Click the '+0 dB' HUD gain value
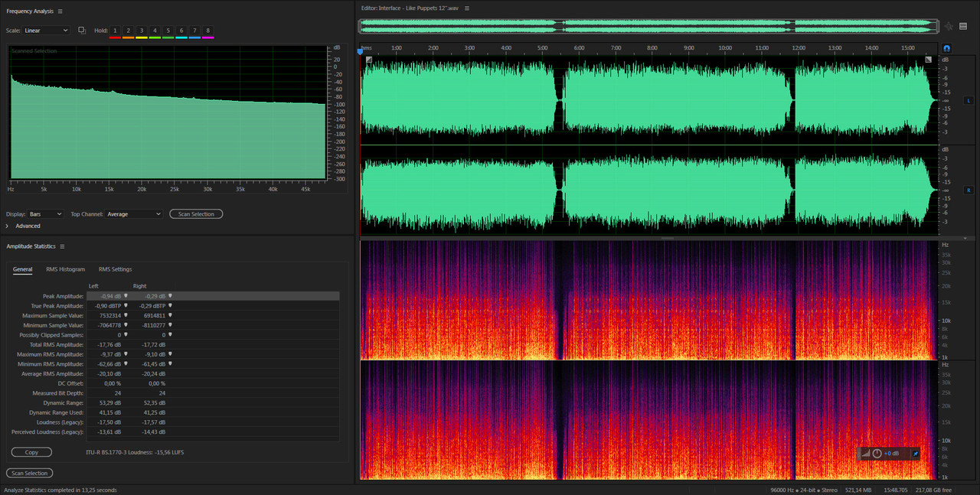 (x=892, y=454)
